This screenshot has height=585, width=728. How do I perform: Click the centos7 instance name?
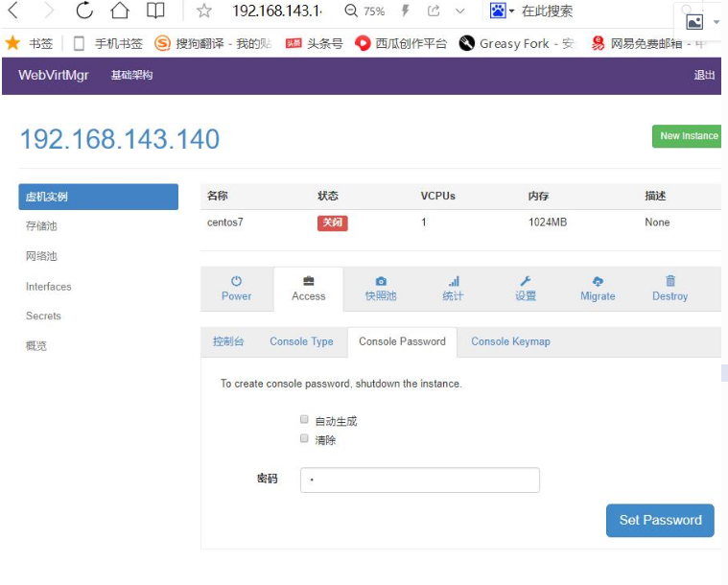225,222
